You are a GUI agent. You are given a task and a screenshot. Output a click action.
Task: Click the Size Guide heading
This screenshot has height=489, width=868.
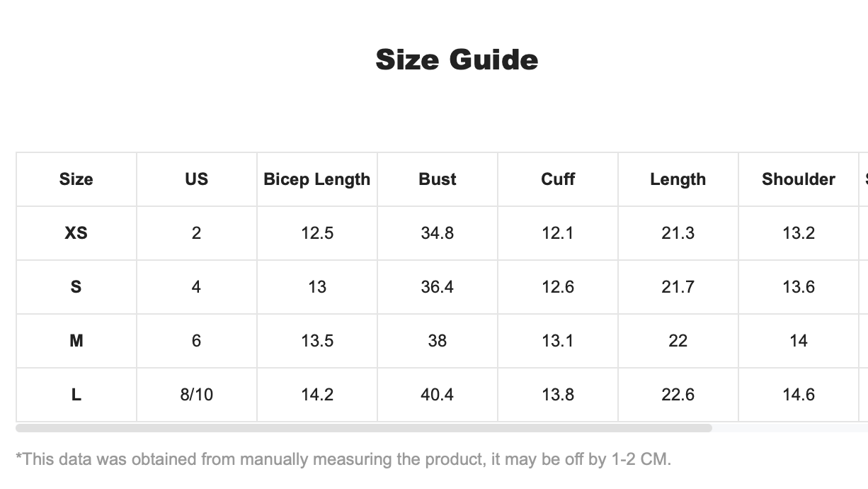coord(457,60)
